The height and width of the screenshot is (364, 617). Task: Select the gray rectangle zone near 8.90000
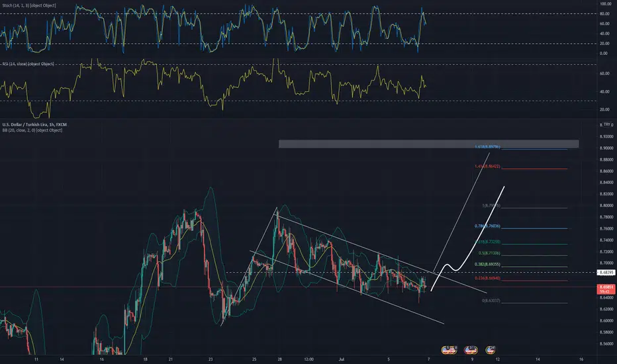click(428, 144)
